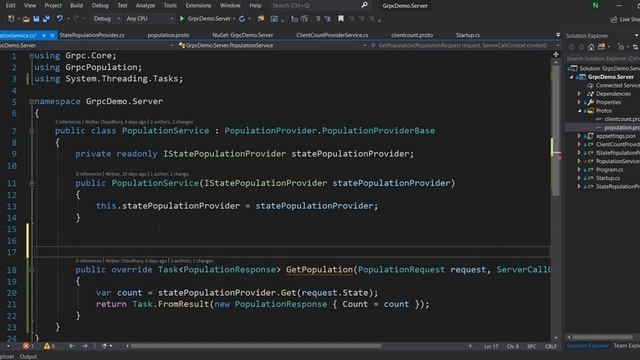The height and width of the screenshot is (360, 640).
Task: Navigate backward with the left arrow icon
Action: (x=72, y=346)
